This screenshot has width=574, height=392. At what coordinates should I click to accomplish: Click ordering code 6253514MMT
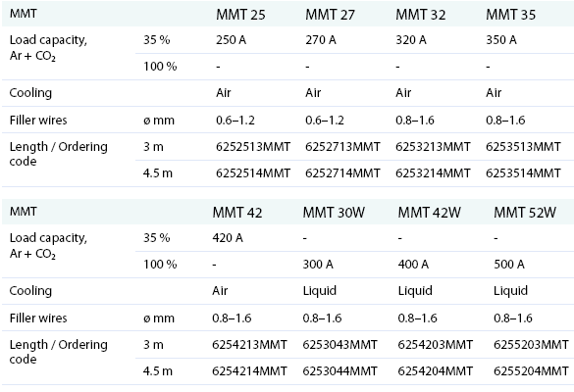coord(523,172)
